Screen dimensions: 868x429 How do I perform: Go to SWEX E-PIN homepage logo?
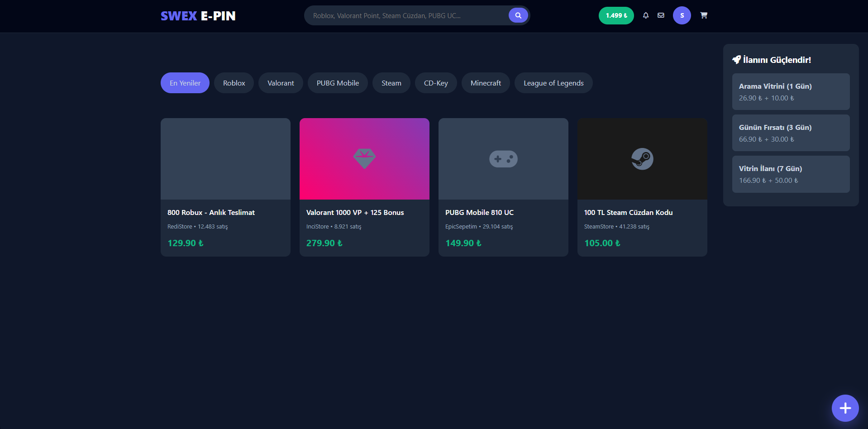(198, 16)
